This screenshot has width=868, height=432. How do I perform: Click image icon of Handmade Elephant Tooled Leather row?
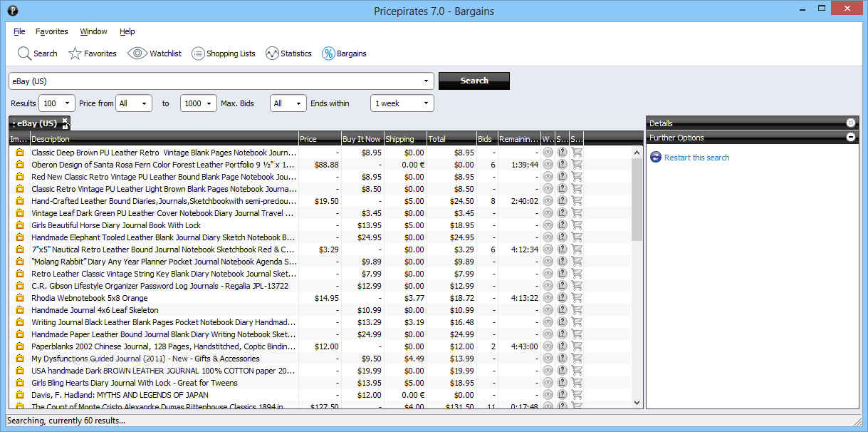click(x=20, y=237)
